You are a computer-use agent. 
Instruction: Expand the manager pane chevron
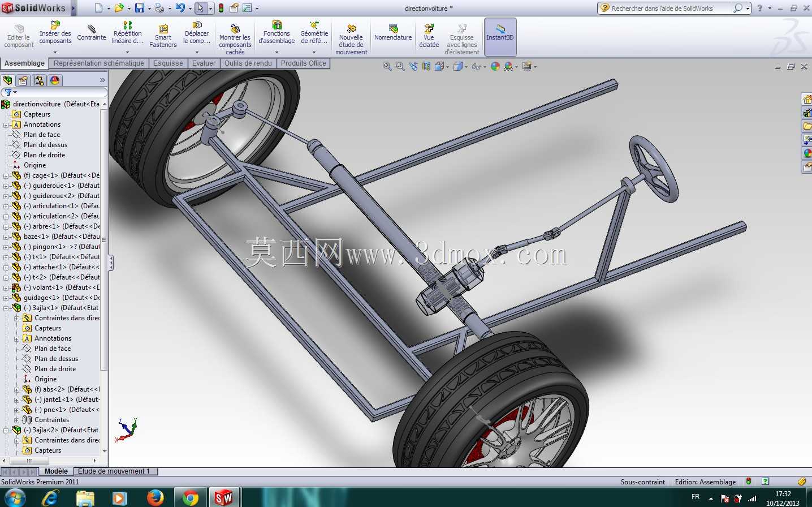[102, 80]
